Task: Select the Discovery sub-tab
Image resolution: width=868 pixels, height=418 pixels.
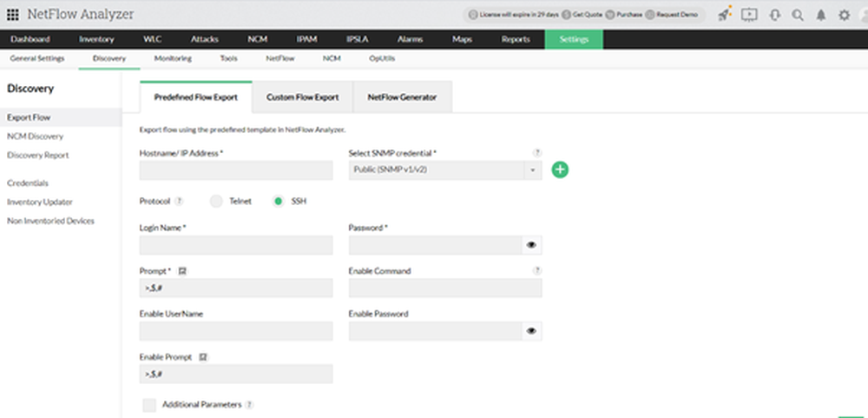Action: point(109,58)
